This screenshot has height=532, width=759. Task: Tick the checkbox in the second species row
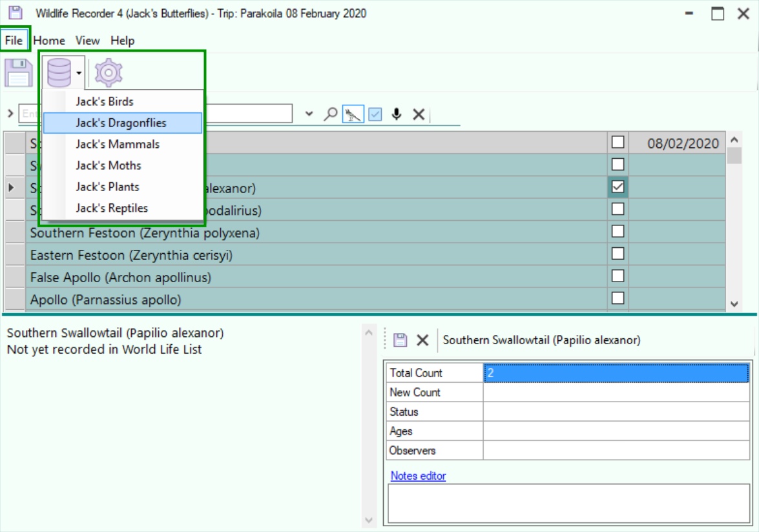[618, 165]
